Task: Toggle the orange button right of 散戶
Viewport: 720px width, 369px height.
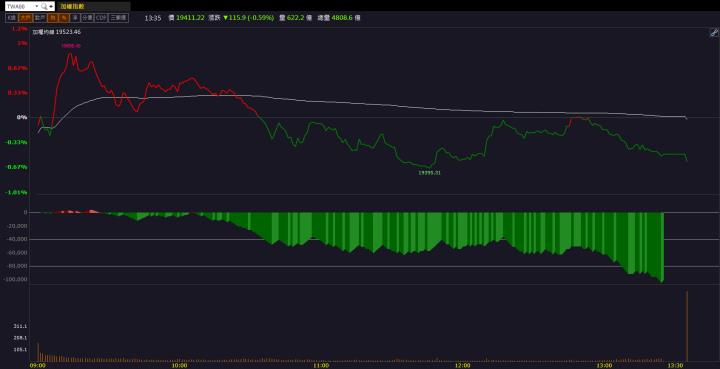Action: click(x=53, y=18)
